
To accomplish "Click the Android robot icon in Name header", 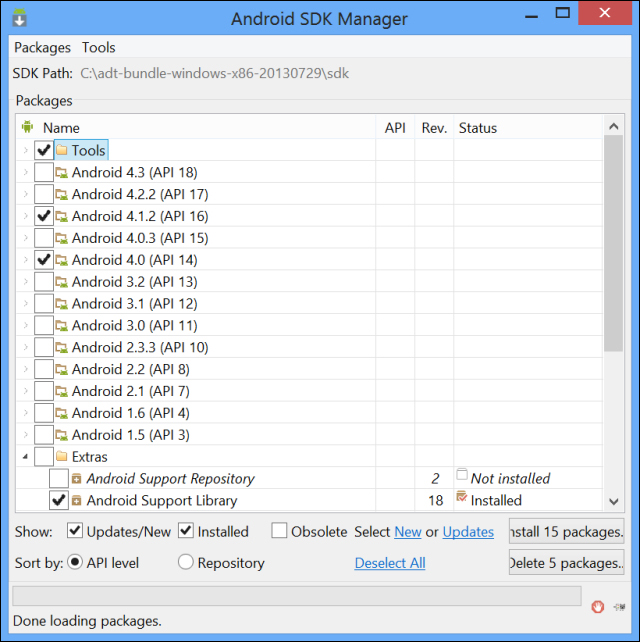I will [x=27, y=127].
